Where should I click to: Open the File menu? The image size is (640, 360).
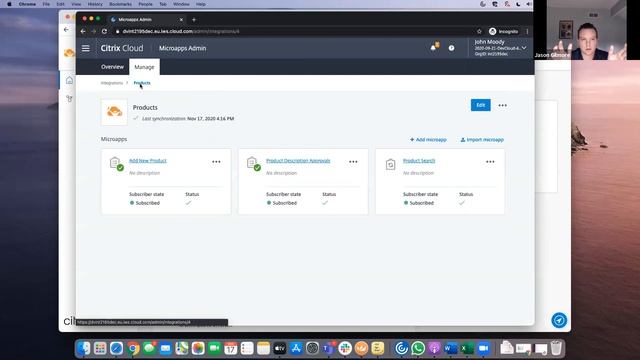(x=46, y=4)
